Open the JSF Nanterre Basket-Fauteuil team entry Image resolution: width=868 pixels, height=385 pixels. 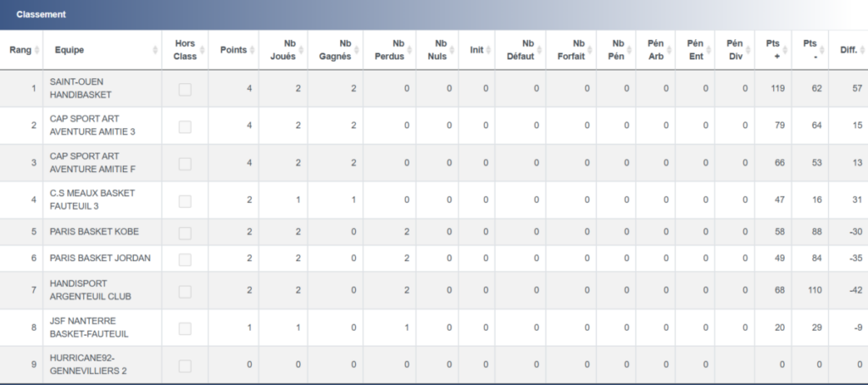click(89, 327)
